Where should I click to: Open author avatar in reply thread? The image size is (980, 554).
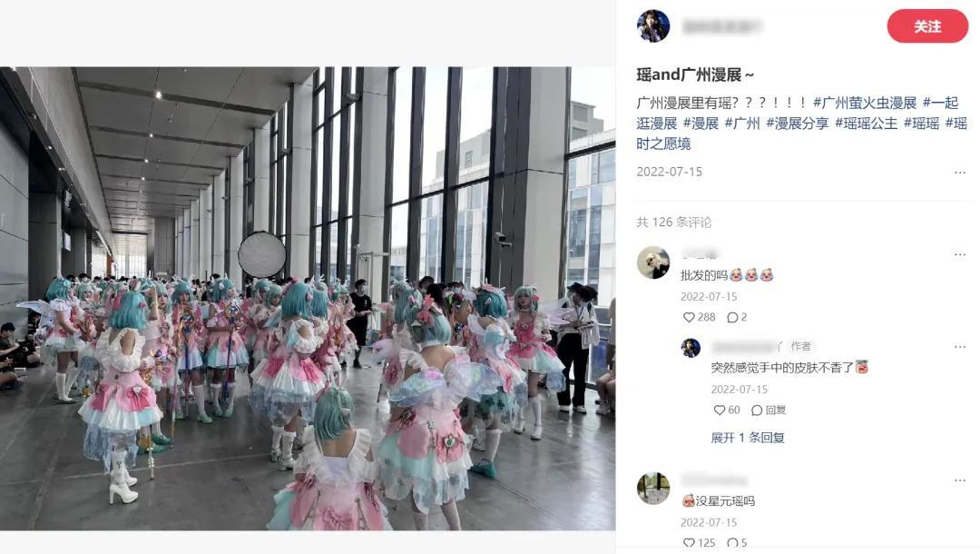pos(691,348)
